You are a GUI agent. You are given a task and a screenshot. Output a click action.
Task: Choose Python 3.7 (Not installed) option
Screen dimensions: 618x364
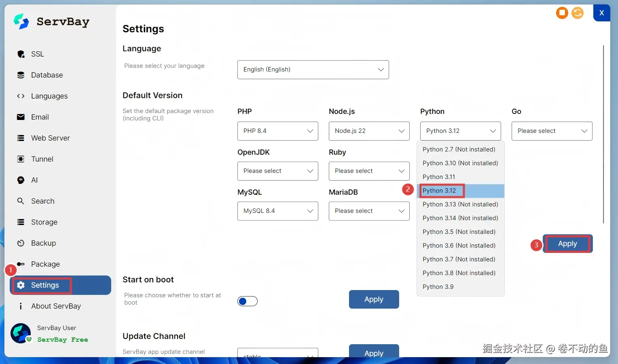[x=461, y=259]
